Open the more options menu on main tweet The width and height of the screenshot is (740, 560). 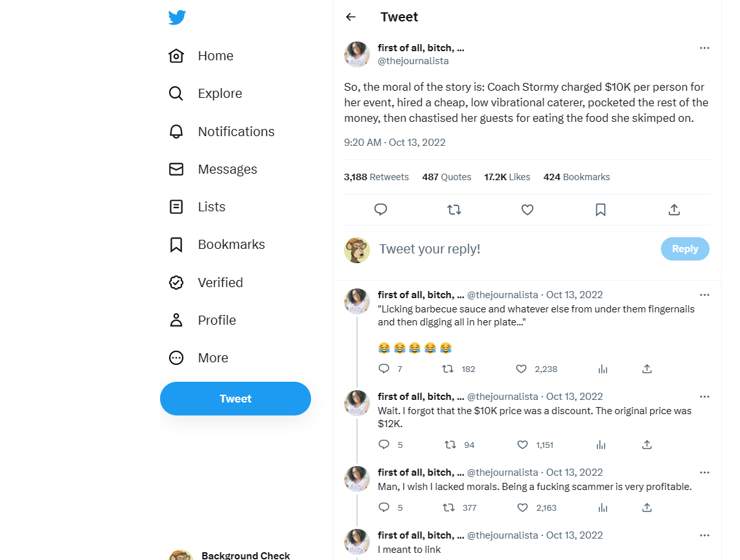704,48
